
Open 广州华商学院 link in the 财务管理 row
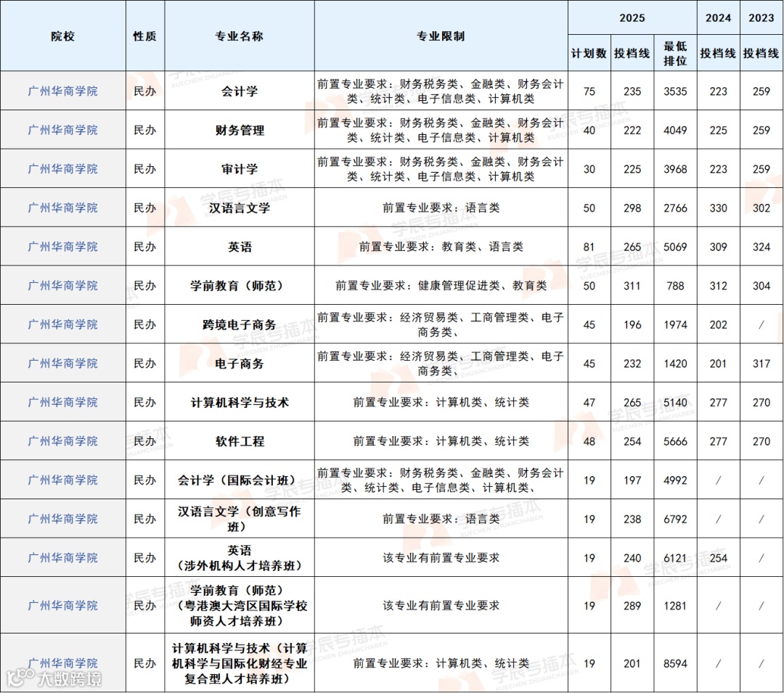(62, 130)
